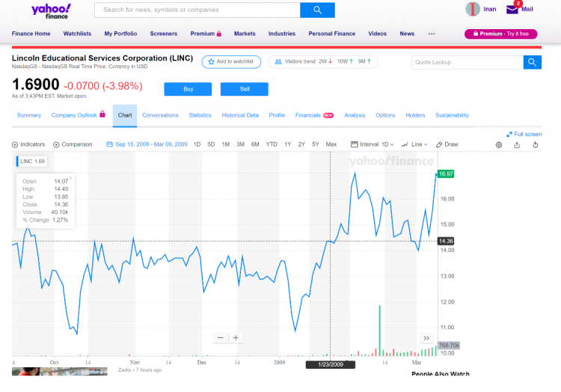Jump to latest data with double-arrow button
Image resolution: width=561 pixels, height=392 pixels.
426,337
